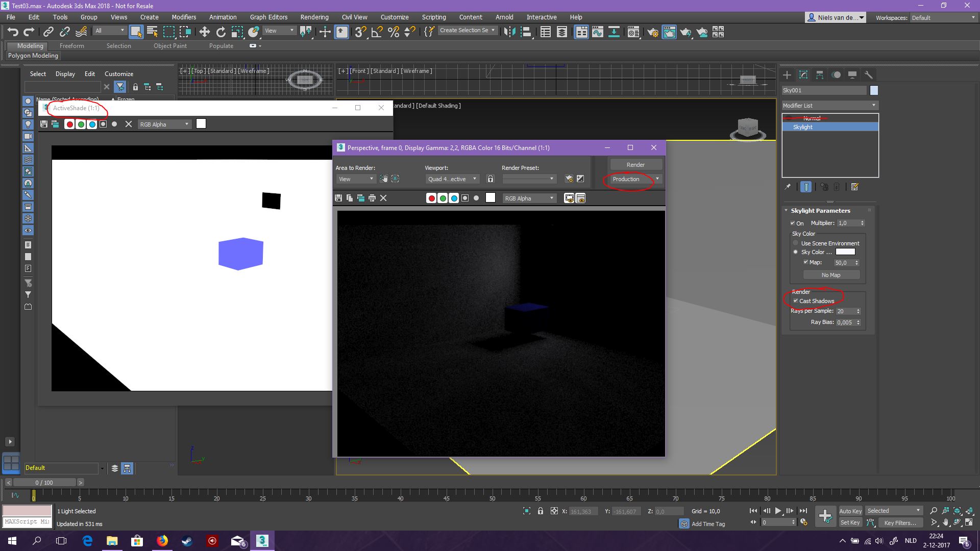Image resolution: width=980 pixels, height=551 pixels.
Task: Open the Rendering menu
Action: (314, 17)
